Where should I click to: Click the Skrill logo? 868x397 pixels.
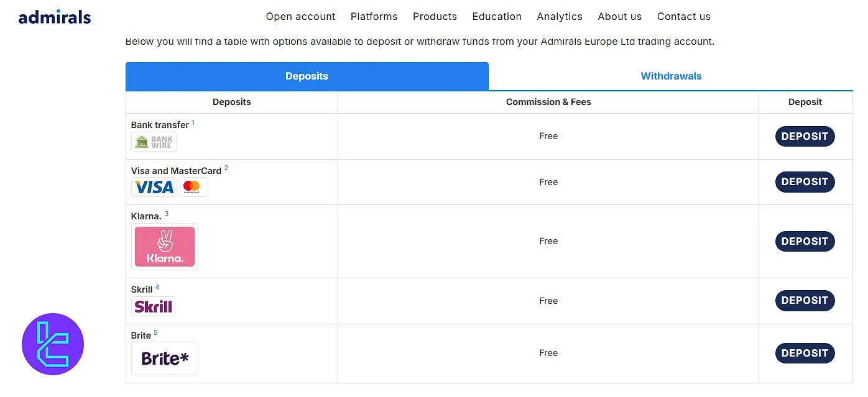153,306
